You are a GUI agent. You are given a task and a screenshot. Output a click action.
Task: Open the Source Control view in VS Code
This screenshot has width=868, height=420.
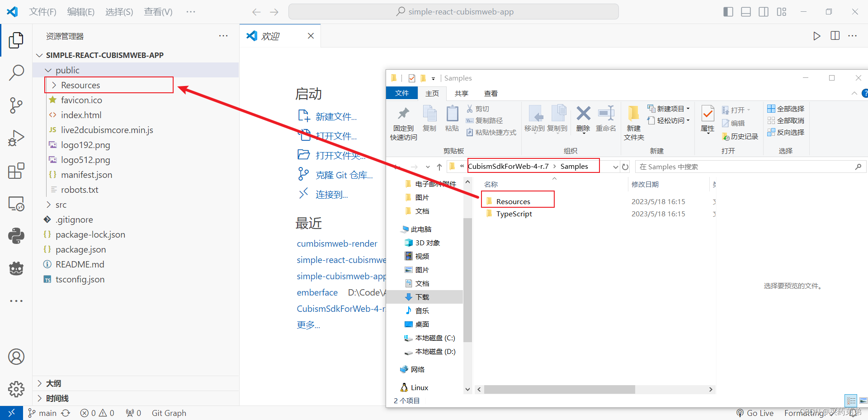16,105
